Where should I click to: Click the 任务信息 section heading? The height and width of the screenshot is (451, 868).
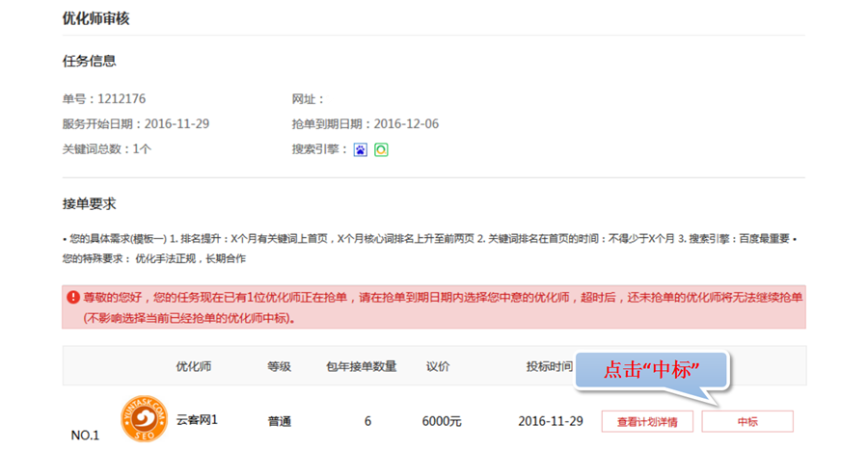coord(89,61)
